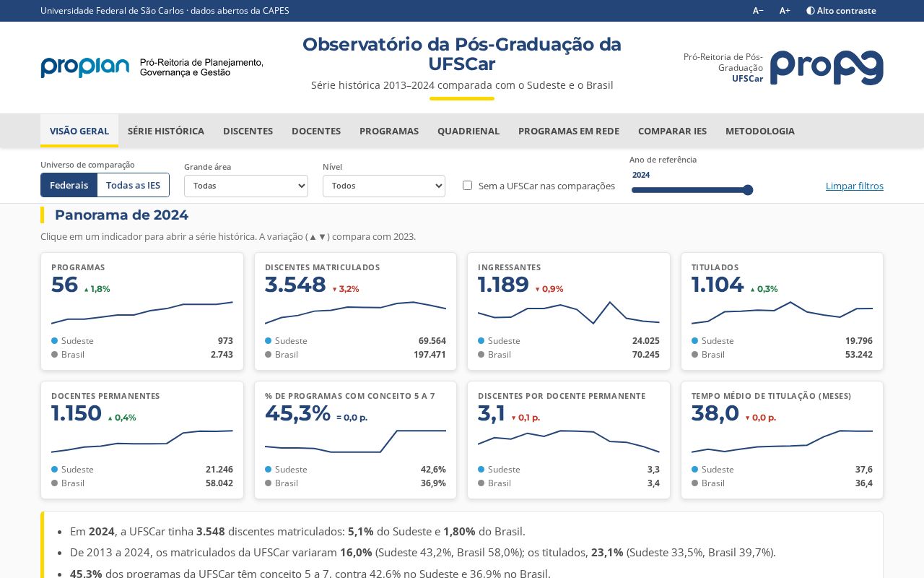The height and width of the screenshot is (578, 924).
Task: Click the Proplan logo
Action: (152, 67)
